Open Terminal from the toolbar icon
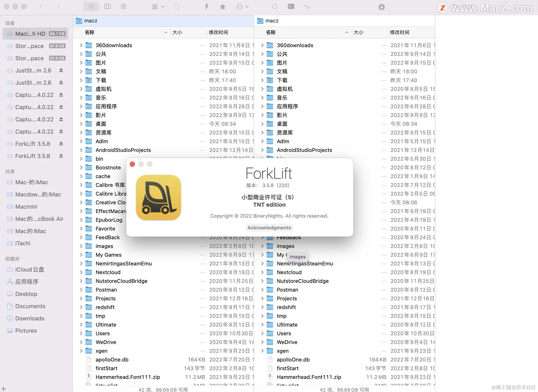 (x=291, y=6)
